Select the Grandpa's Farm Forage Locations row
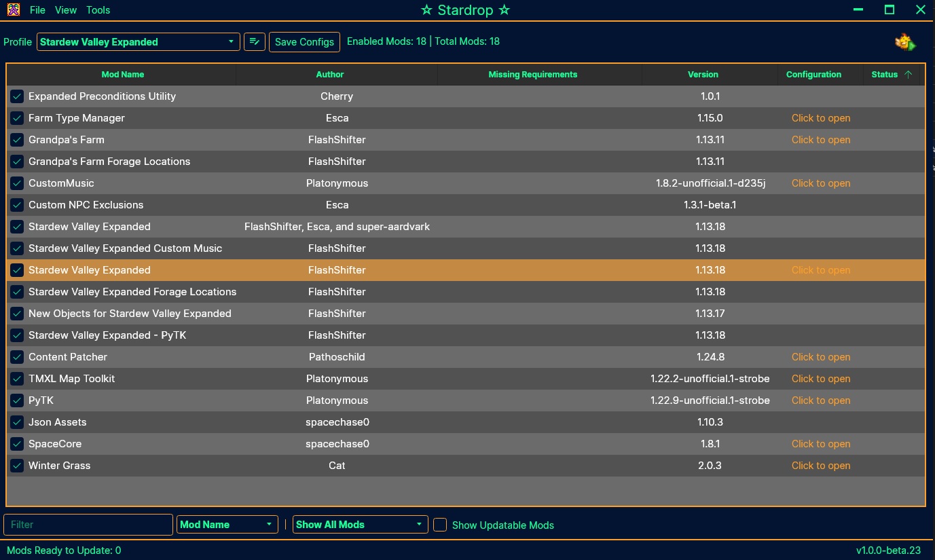 (x=466, y=162)
